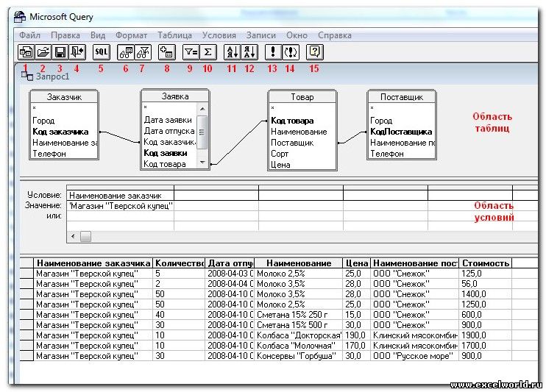Select 'Код заявки' in Заявка table
This screenshot has height=392, width=546.
click(x=166, y=153)
